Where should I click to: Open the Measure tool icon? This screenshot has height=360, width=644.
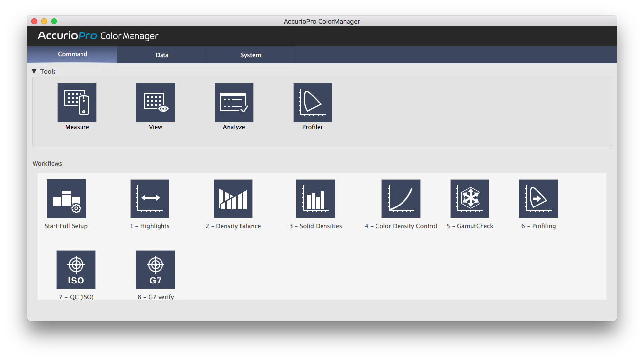pyautogui.click(x=77, y=103)
